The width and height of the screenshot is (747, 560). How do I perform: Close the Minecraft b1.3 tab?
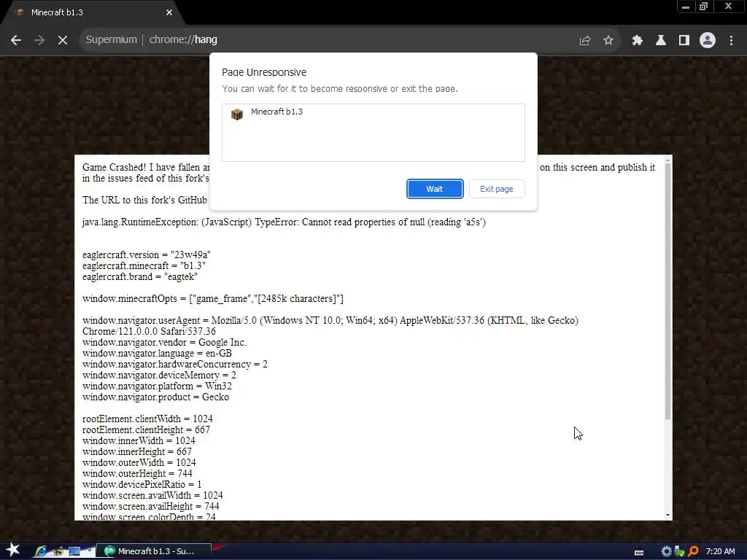[x=169, y=12]
